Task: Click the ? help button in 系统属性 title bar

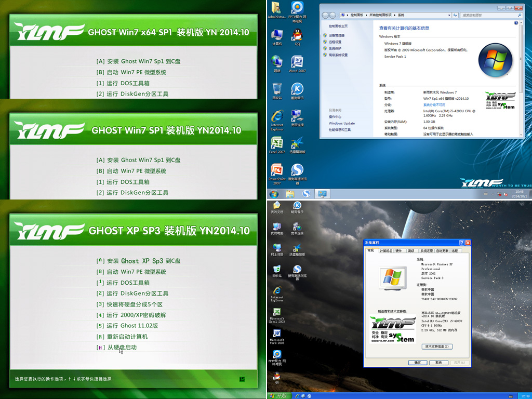Action: pos(461,243)
